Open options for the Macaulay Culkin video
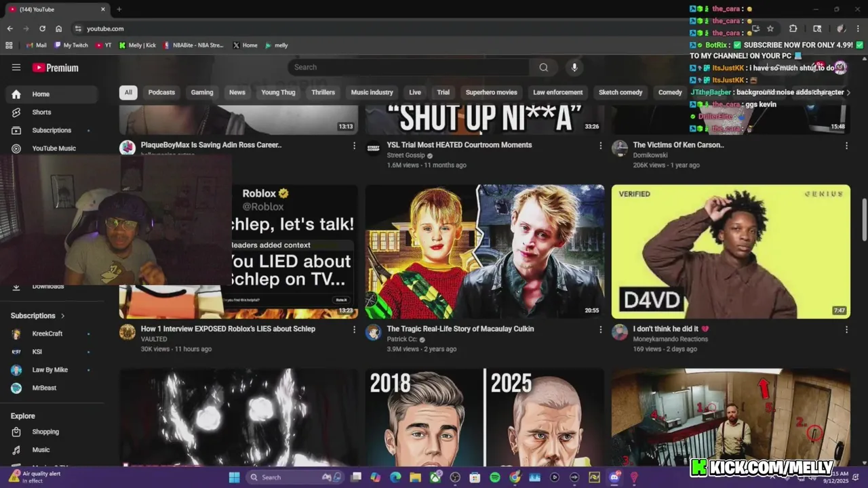868x488 pixels. coord(600,329)
